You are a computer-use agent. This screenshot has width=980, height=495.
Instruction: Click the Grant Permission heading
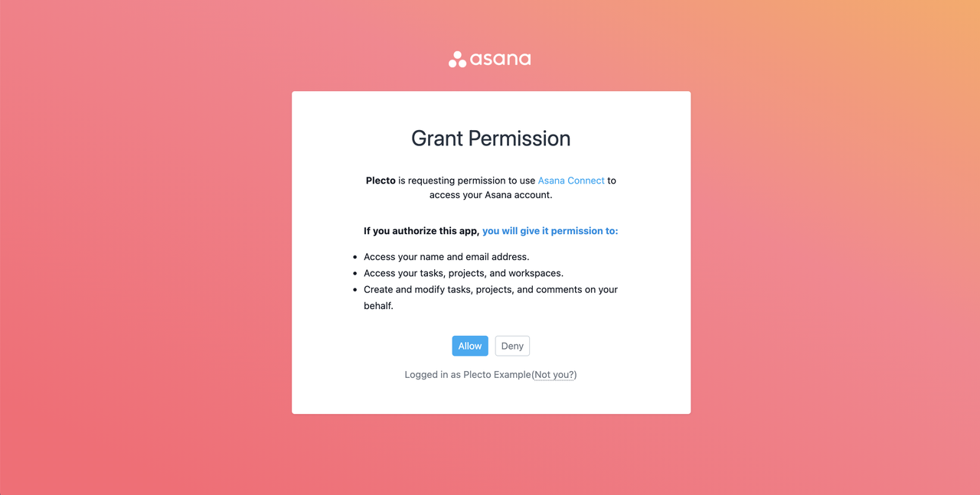(491, 138)
